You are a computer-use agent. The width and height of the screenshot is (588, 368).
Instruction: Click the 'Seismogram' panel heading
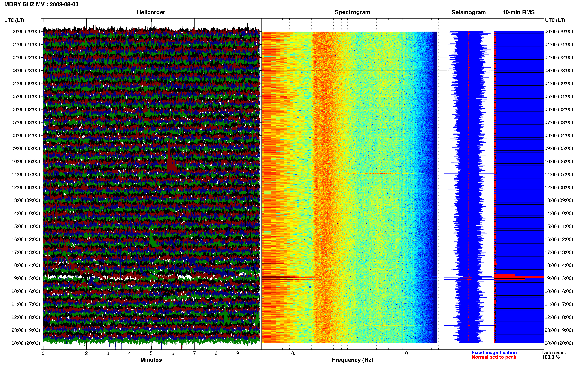pos(468,12)
